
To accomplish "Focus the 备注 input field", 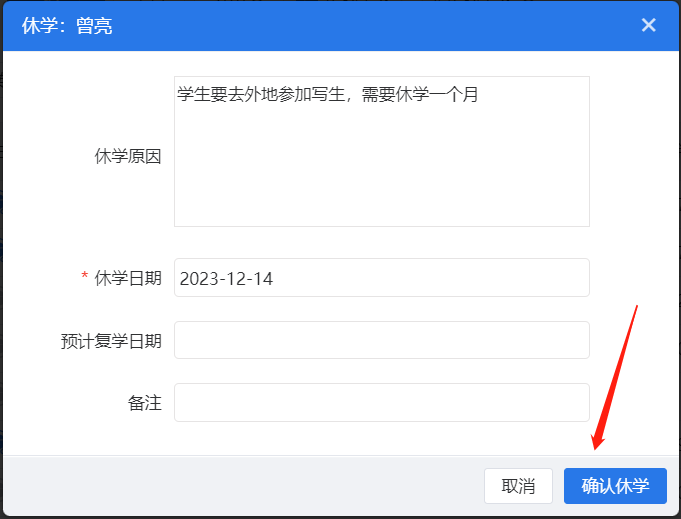I will (x=382, y=403).
